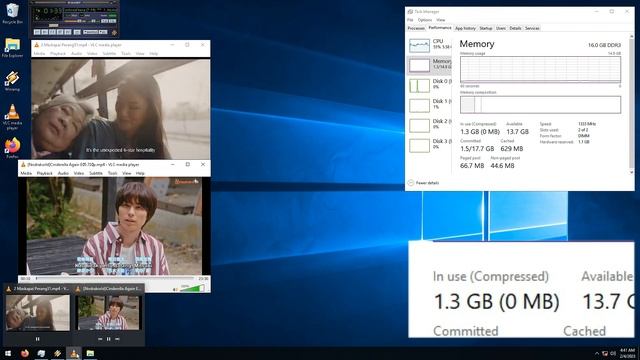Click the VLC taskbar icon
Image resolution: width=640 pixels, height=360 pixels.
click(73, 353)
